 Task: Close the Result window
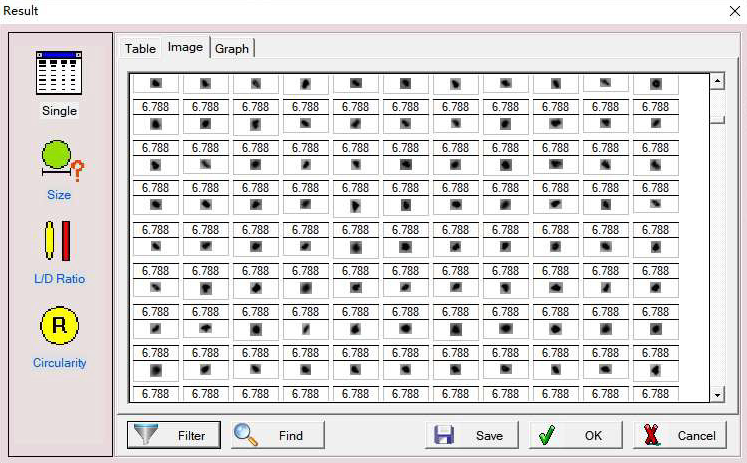pos(735,11)
